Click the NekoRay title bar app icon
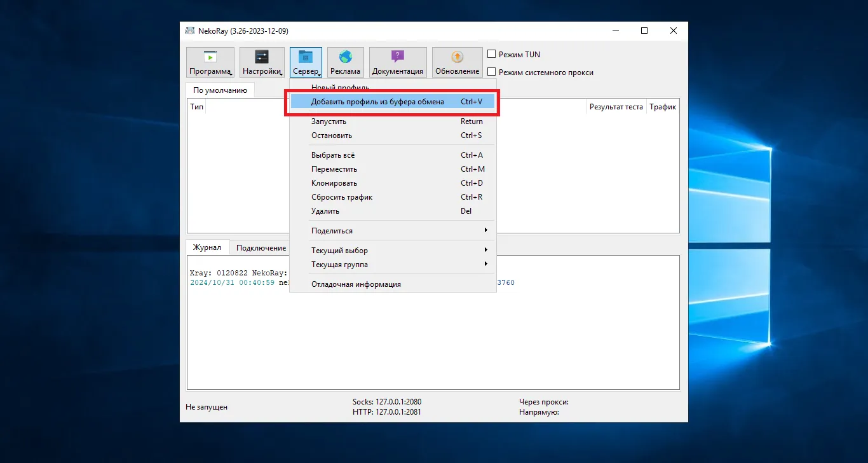The width and height of the screenshot is (868, 463). (190, 31)
